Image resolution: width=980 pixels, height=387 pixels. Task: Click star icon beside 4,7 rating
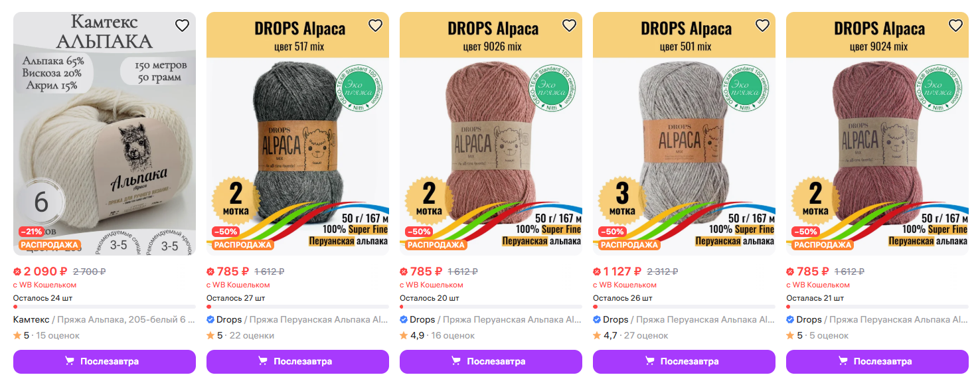click(597, 335)
